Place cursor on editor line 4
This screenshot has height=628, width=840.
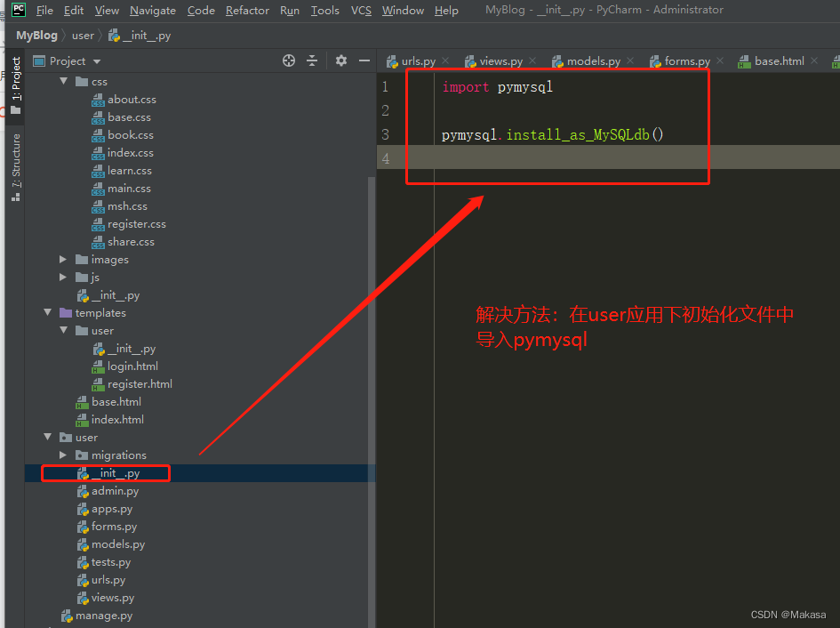click(x=608, y=157)
